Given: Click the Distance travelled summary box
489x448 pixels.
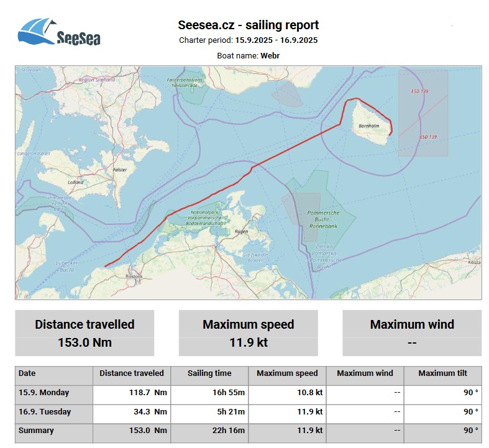Looking at the screenshot, I should pyautogui.click(x=85, y=333).
